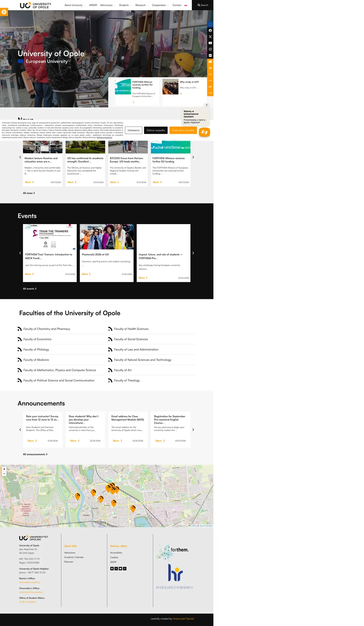
Task: Show previous events arrow
Action: tap(20, 253)
